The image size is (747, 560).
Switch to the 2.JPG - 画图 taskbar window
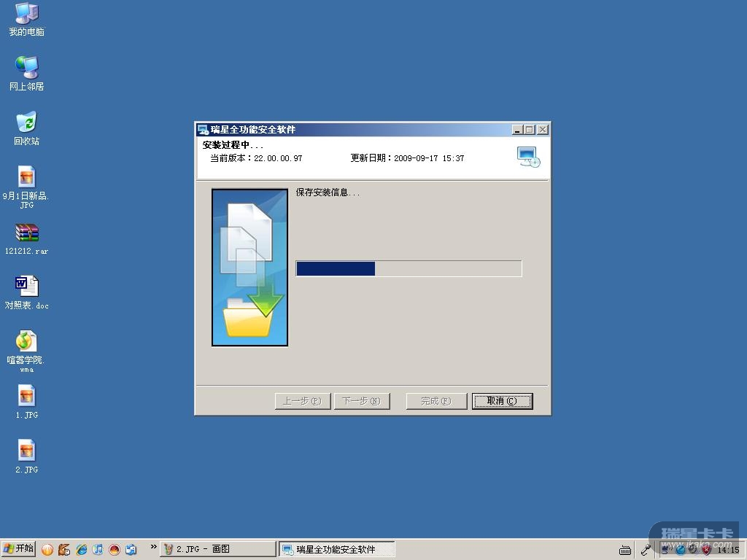tap(217, 549)
